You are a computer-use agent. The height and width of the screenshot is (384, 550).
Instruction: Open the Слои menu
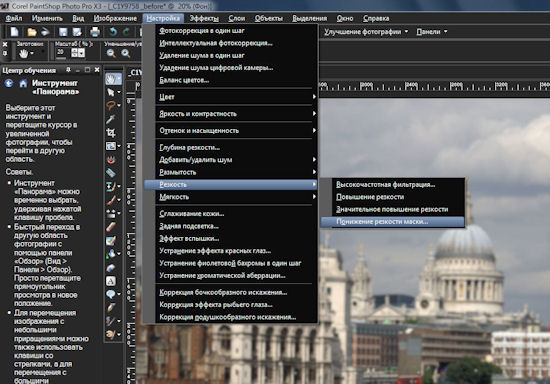click(237, 18)
